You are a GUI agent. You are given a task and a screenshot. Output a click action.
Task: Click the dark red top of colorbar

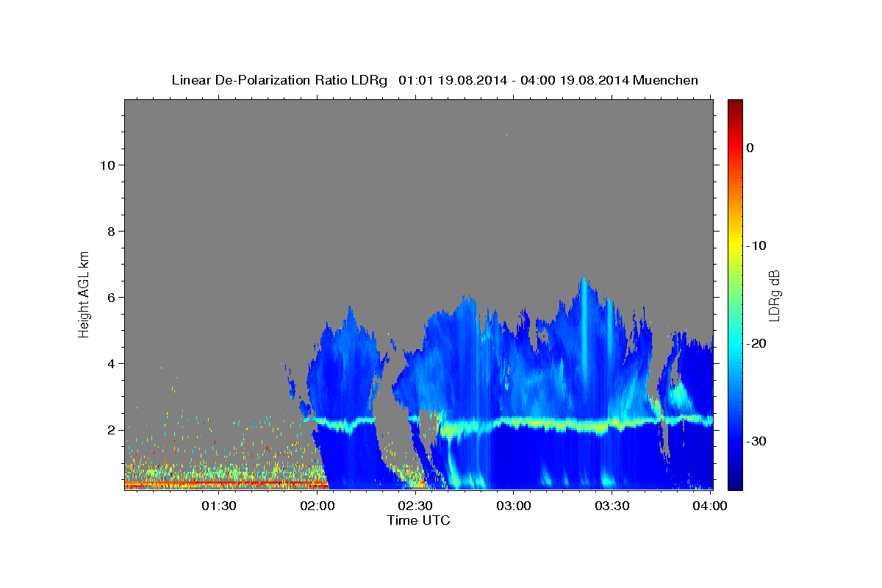pos(735,105)
